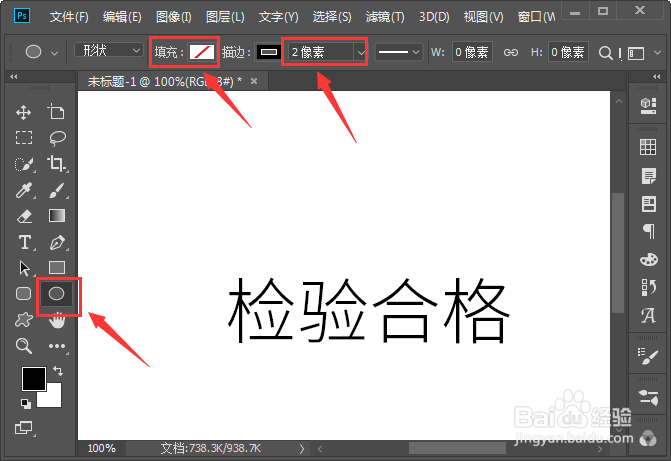Open the 视图(V) menu
Viewport: 671px width, 461px height.
[484, 17]
